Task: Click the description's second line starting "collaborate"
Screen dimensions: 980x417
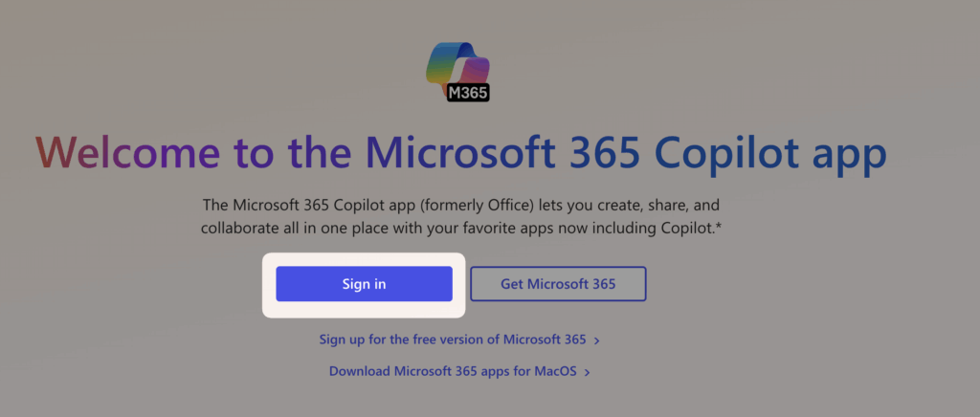Action: coord(461,229)
